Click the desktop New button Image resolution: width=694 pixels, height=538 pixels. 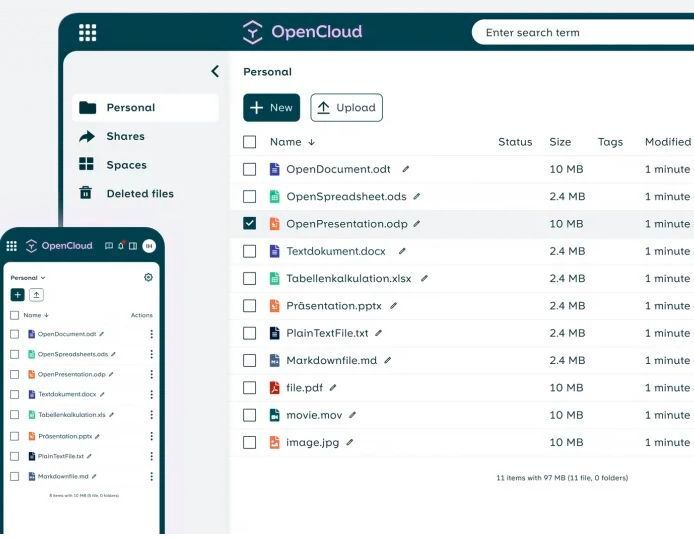[271, 108]
